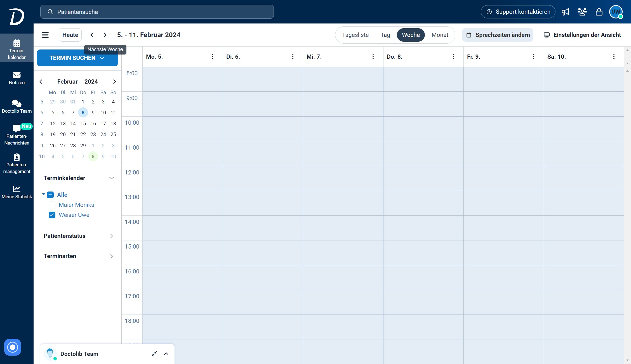Click the Mi. 7. day header
The height and width of the screenshot is (364, 631).
(x=314, y=57)
